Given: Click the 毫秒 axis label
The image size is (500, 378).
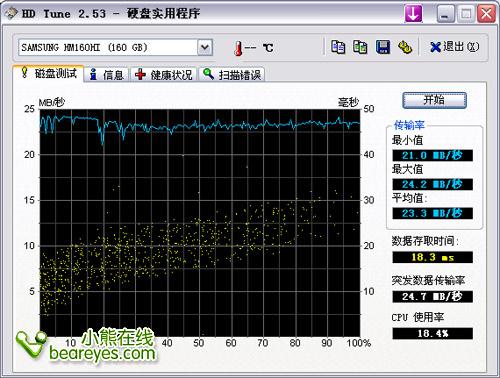Looking at the screenshot, I should click(348, 102).
